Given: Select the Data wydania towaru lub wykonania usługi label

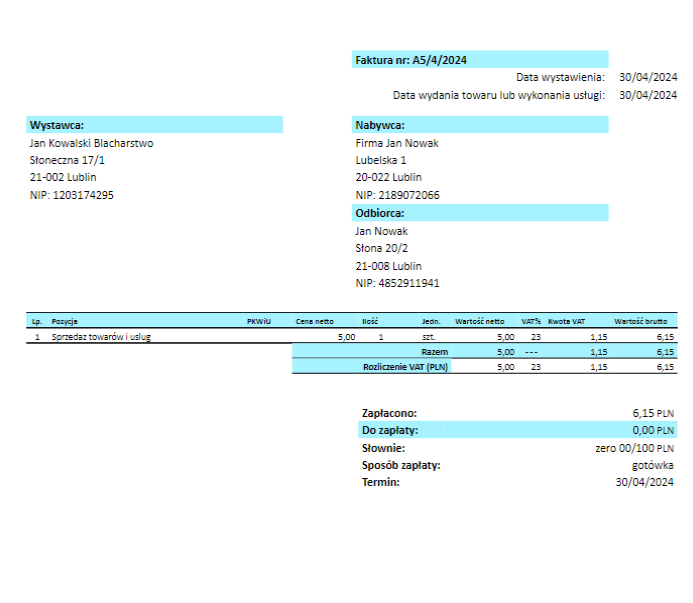Looking at the screenshot, I should (x=498, y=95).
